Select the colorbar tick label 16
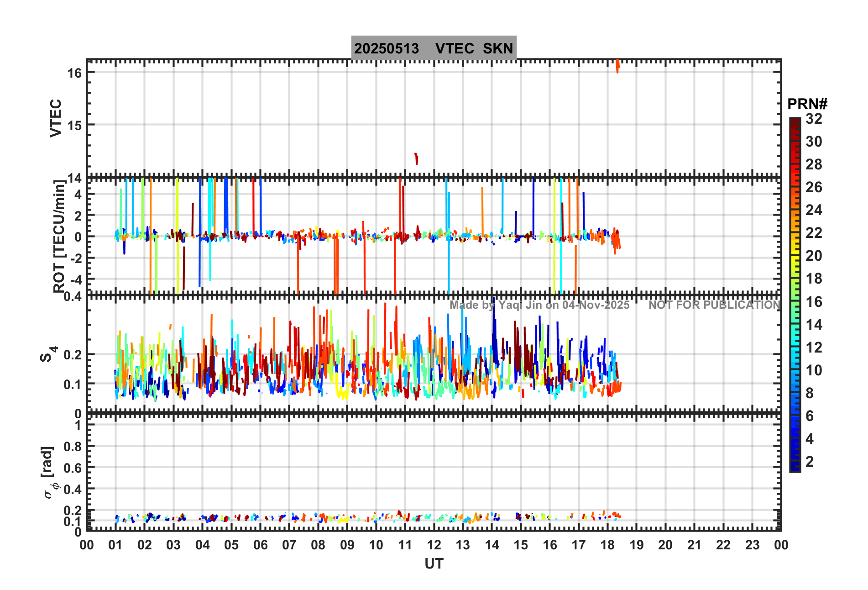 point(813,302)
